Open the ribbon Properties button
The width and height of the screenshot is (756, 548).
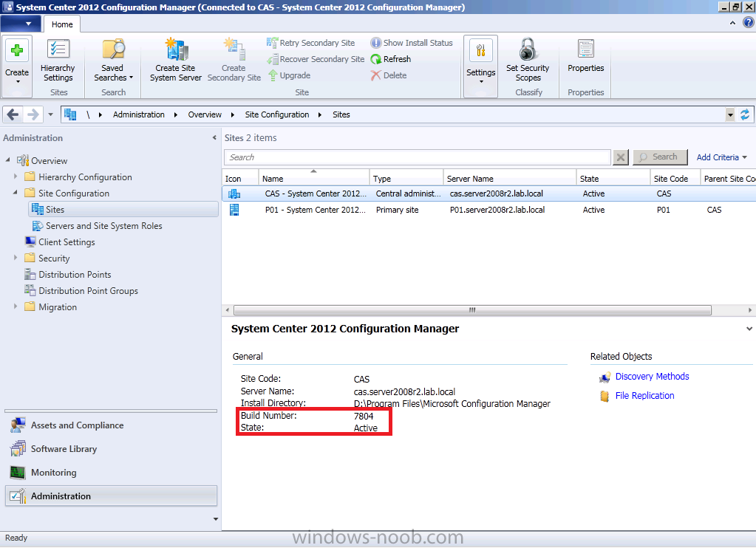click(x=586, y=56)
